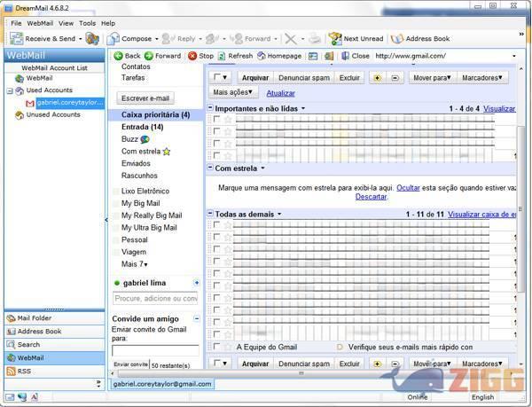Image resolution: width=532 pixels, height=407 pixels.
Task: Go to Homepage using the home icon
Action: click(x=261, y=56)
